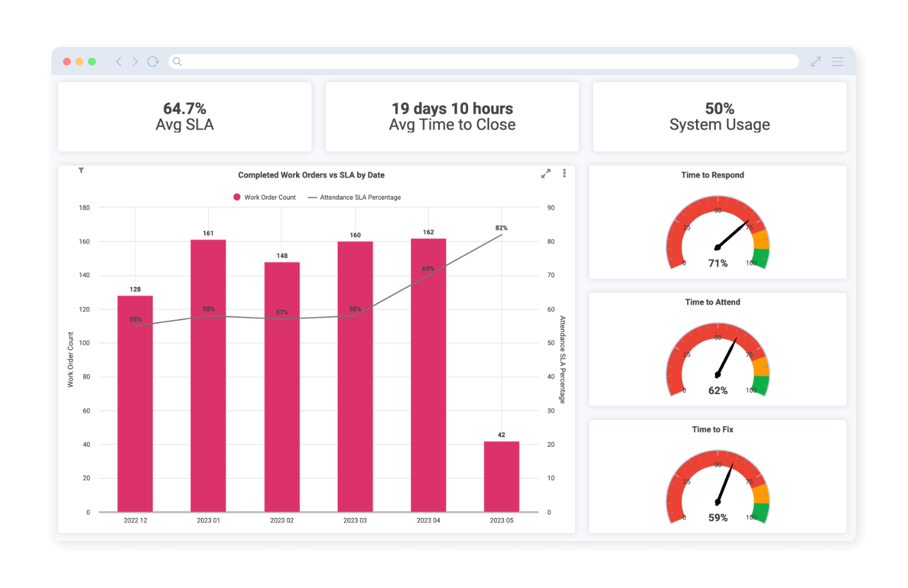
Task: Click the chart filter funnel icon
Action: coord(81,171)
